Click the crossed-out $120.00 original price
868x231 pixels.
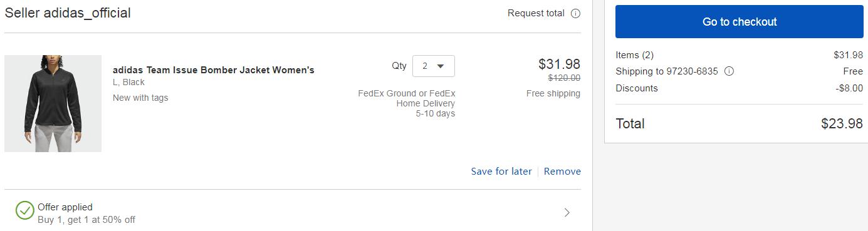coord(564,78)
